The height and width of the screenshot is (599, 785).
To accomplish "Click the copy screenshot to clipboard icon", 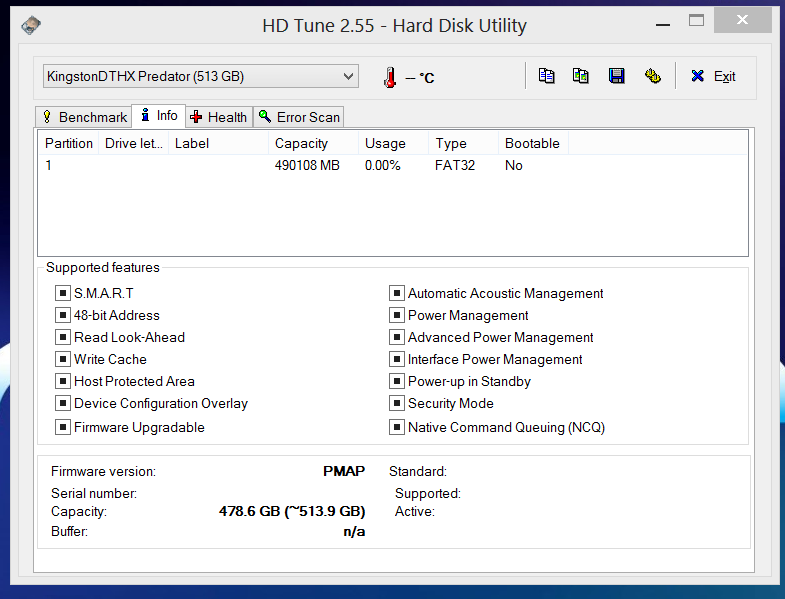I will coord(580,76).
